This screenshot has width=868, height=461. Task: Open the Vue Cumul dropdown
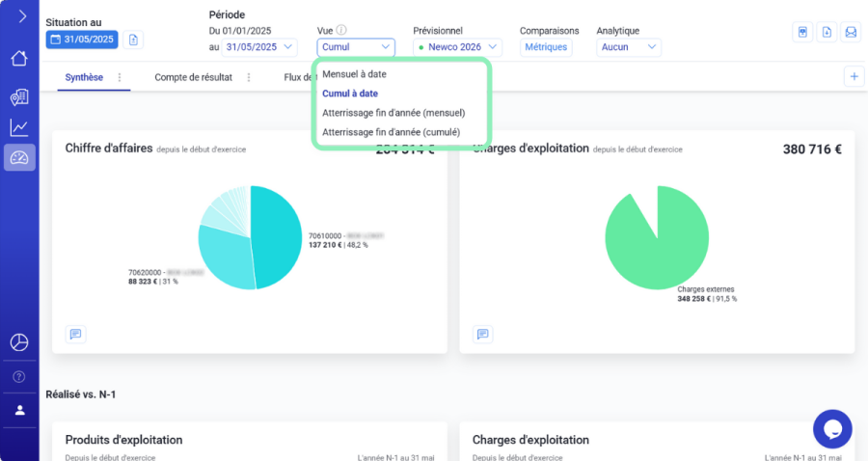tap(356, 47)
